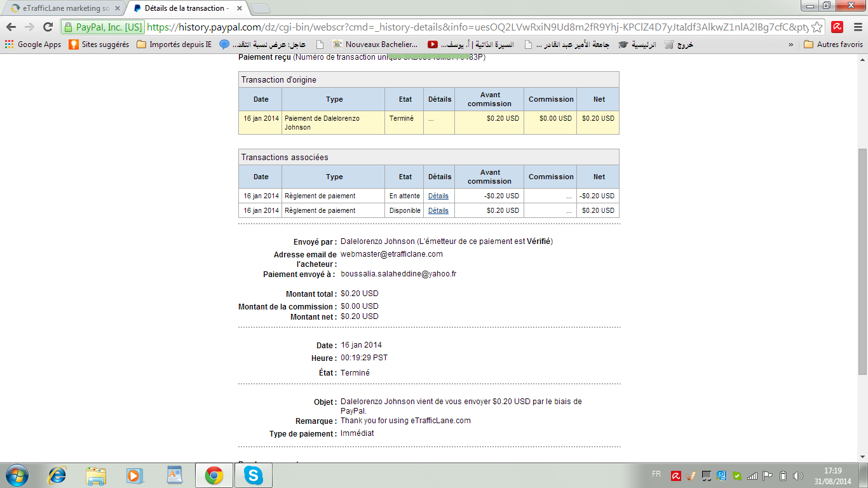Open the Autres favoris folder
This screenshot has height=488, width=868.
point(833,44)
